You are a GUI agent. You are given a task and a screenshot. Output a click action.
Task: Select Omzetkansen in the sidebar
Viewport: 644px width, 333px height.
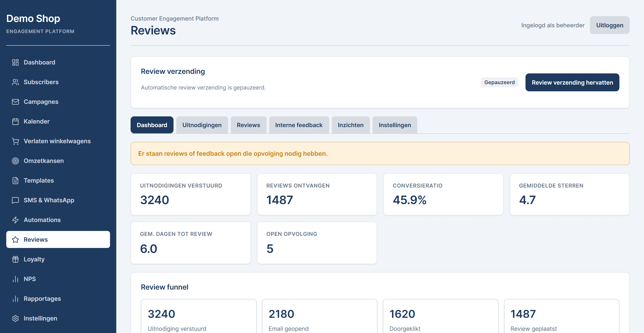[58, 161]
